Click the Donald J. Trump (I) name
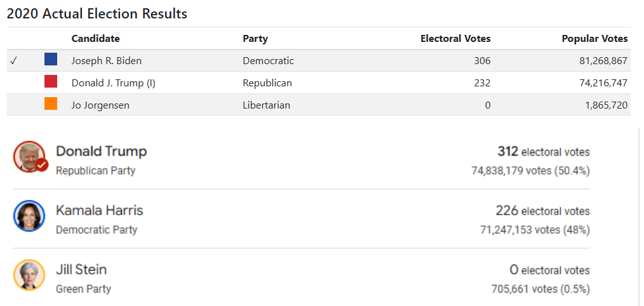 pyautogui.click(x=113, y=83)
